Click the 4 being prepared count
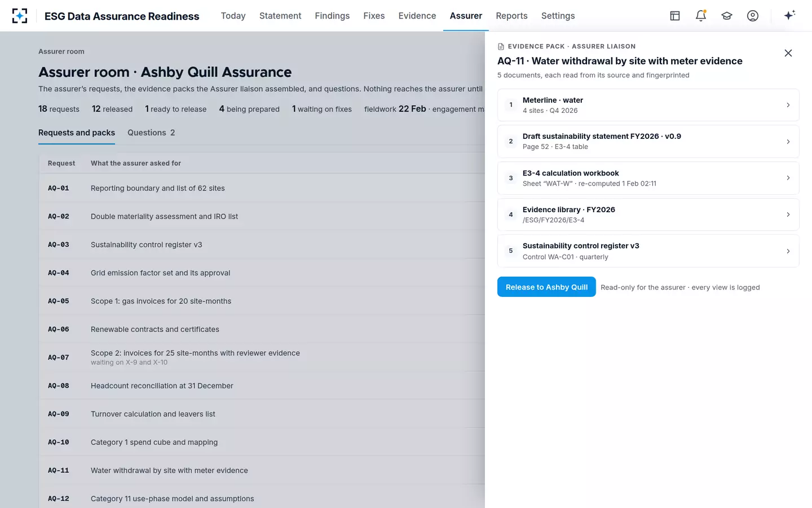Viewport: 812px width, 508px height. pyautogui.click(x=249, y=109)
